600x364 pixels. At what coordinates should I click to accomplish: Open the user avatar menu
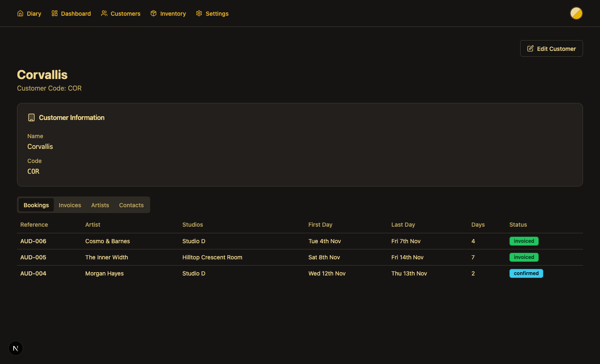coord(576,13)
